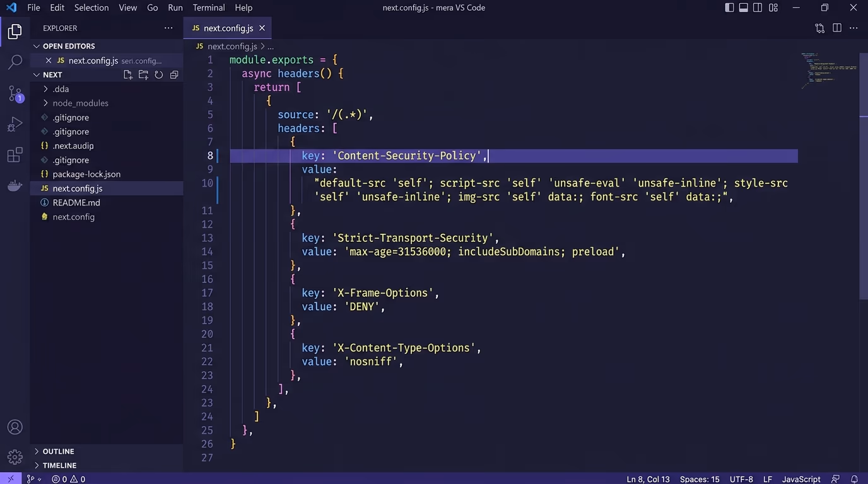Open the Terminal menu
868x484 pixels.
pos(209,8)
